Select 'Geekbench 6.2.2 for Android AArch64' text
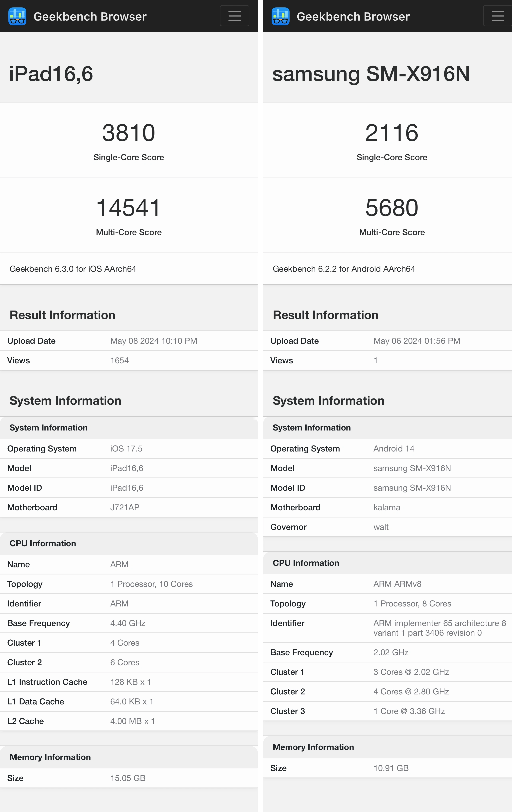Image resolution: width=512 pixels, height=812 pixels. coord(344,269)
